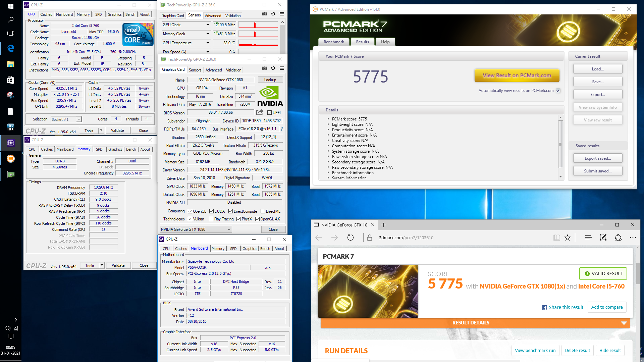This screenshot has width=644, height=362.
Task: Click the PCMark 7 result thumbnail image
Action: pyautogui.click(x=368, y=291)
